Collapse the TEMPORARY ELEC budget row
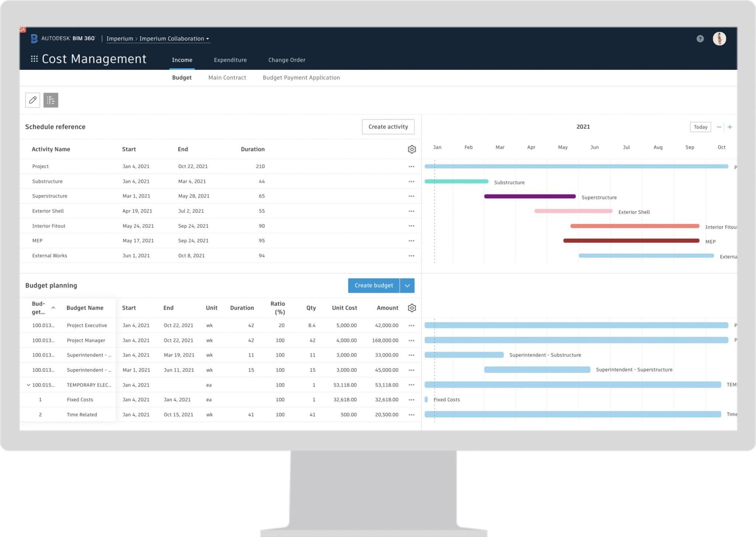 pyautogui.click(x=28, y=385)
